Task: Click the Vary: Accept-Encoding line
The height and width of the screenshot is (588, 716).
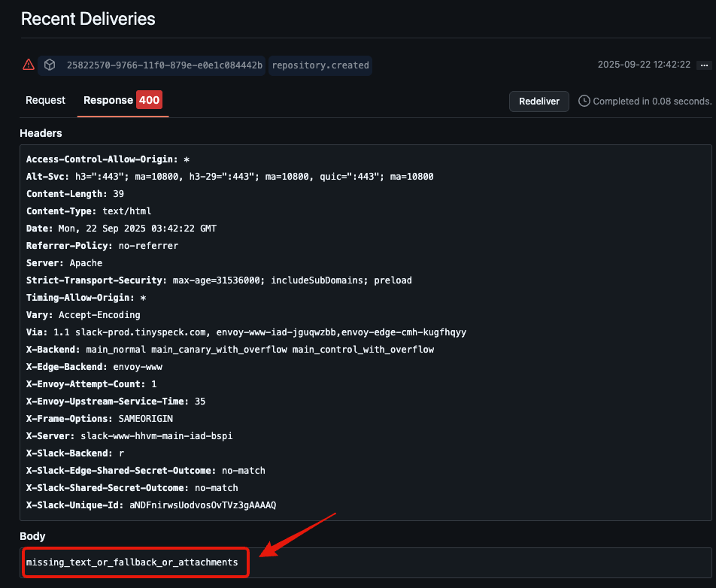Action: 83,315
